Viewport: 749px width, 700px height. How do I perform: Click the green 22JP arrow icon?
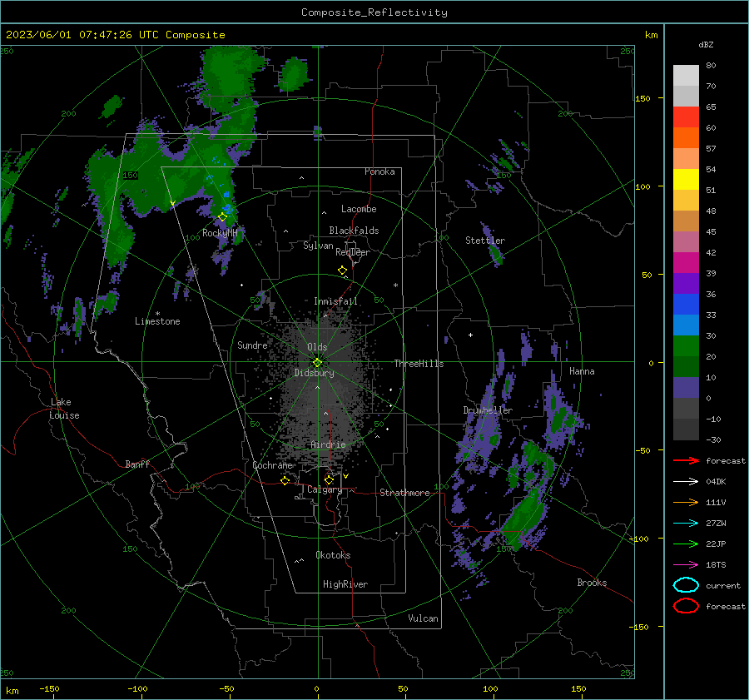pyautogui.click(x=686, y=544)
